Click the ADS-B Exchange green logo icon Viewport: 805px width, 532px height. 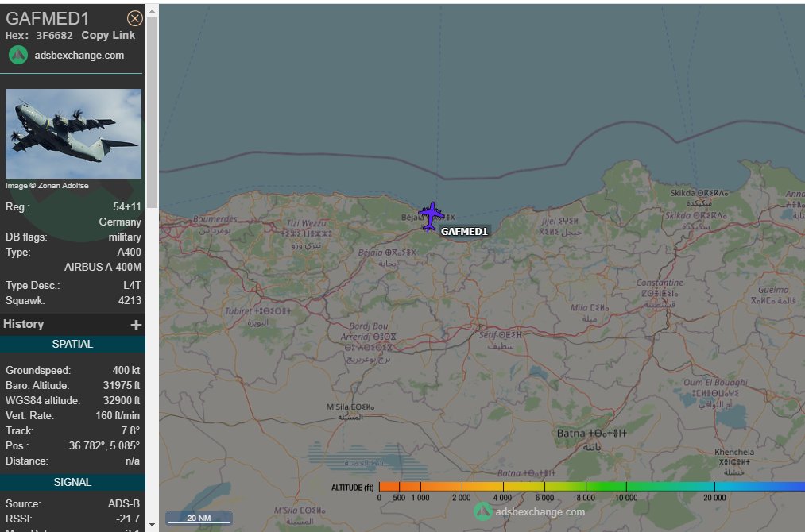click(x=18, y=55)
